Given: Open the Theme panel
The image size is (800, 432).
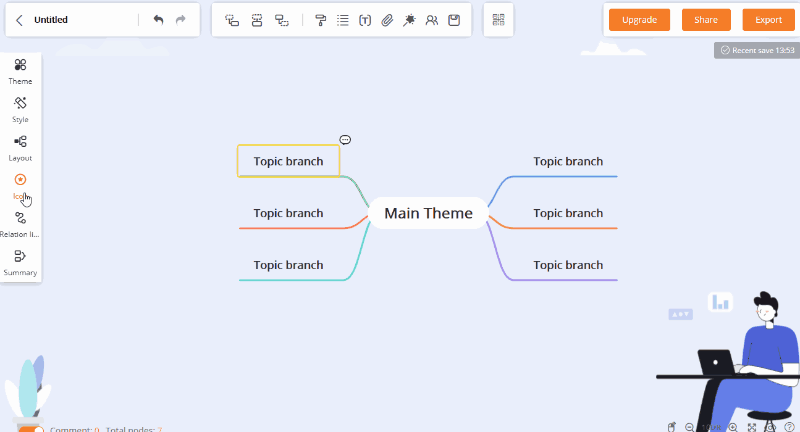Looking at the screenshot, I should click(20, 71).
